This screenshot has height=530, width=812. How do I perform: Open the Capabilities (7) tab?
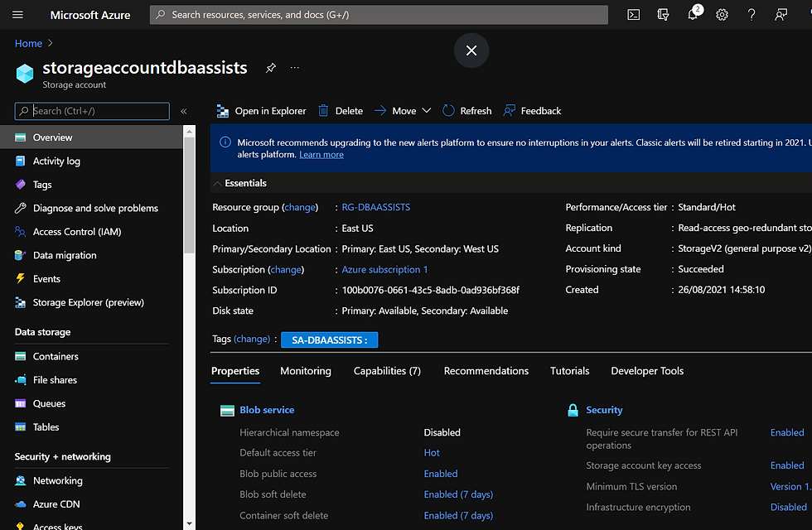pos(387,371)
